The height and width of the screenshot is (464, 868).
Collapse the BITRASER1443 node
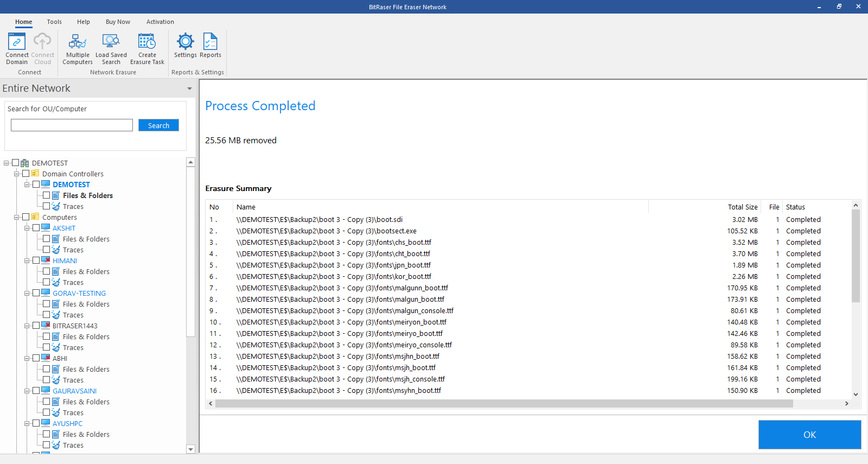(27, 326)
